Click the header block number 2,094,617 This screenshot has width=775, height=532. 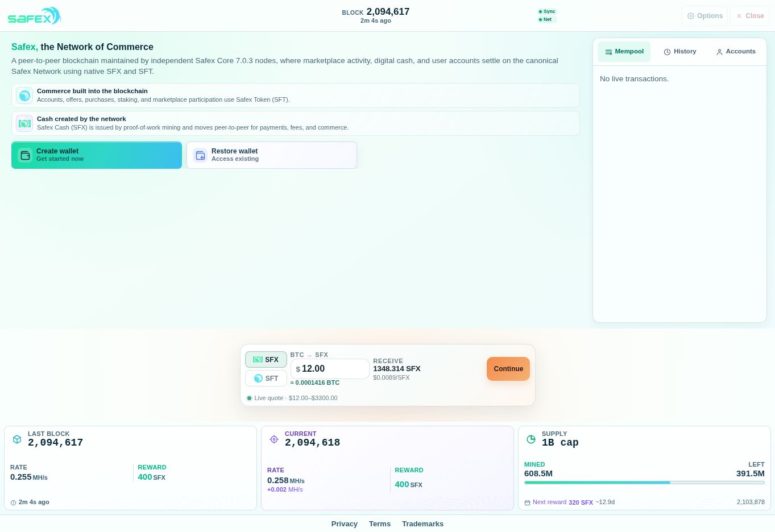[388, 11]
